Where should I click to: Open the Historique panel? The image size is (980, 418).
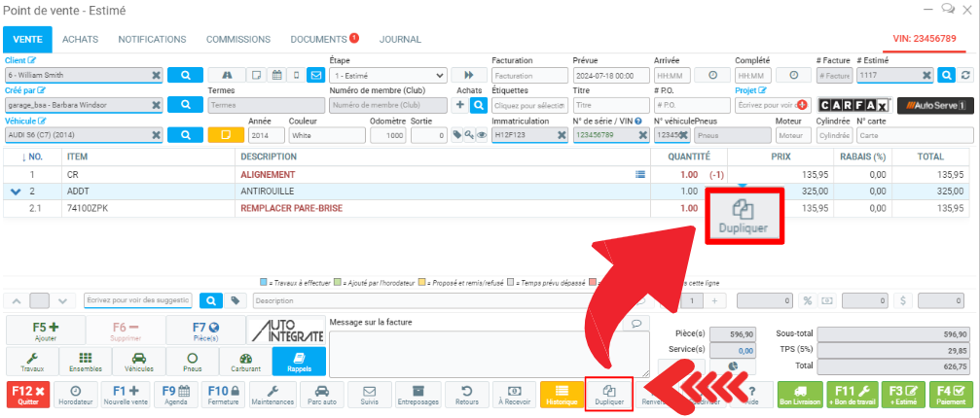(x=561, y=395)
